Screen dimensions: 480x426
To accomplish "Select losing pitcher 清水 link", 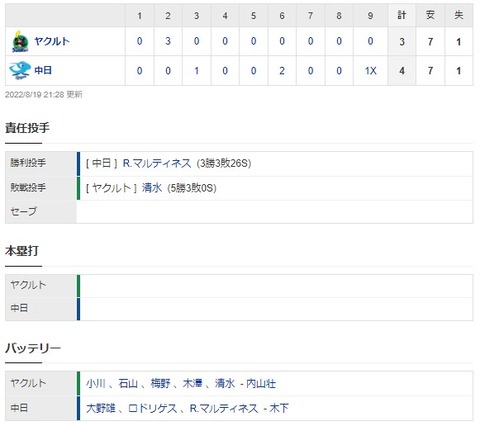I will tap(152, 188).
